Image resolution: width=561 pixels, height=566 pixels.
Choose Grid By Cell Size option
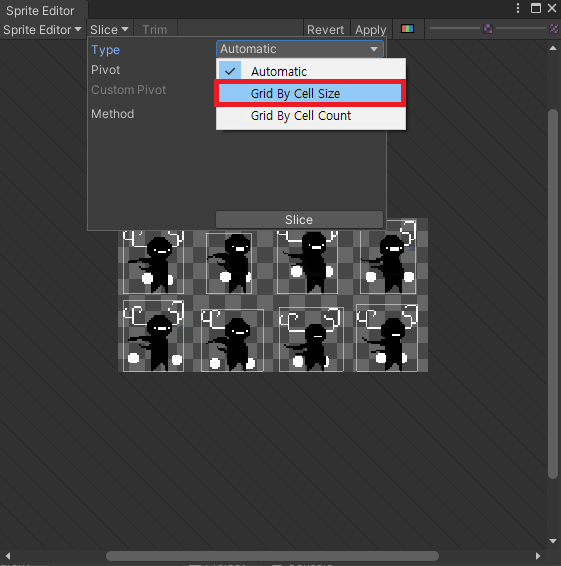click(x=310, y=93)
